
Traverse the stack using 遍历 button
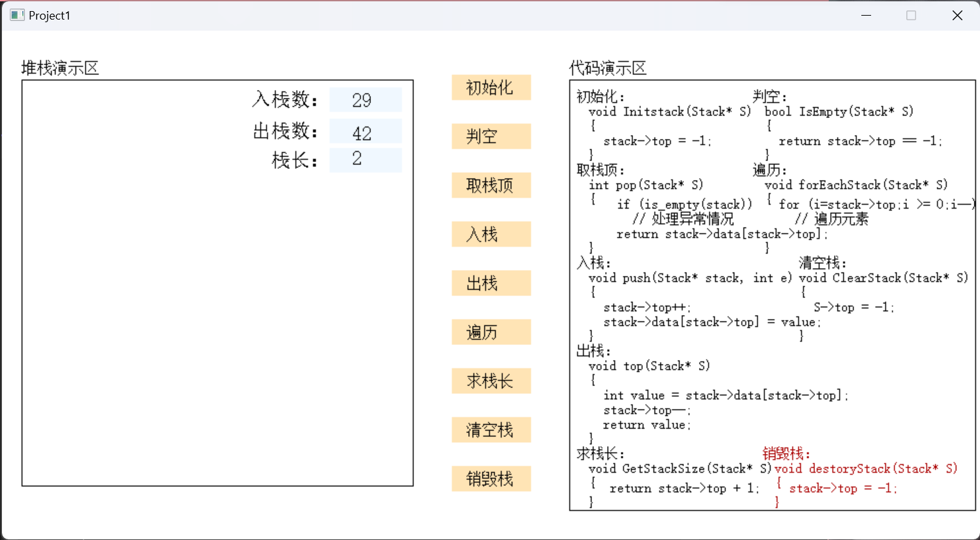(491, 332)
